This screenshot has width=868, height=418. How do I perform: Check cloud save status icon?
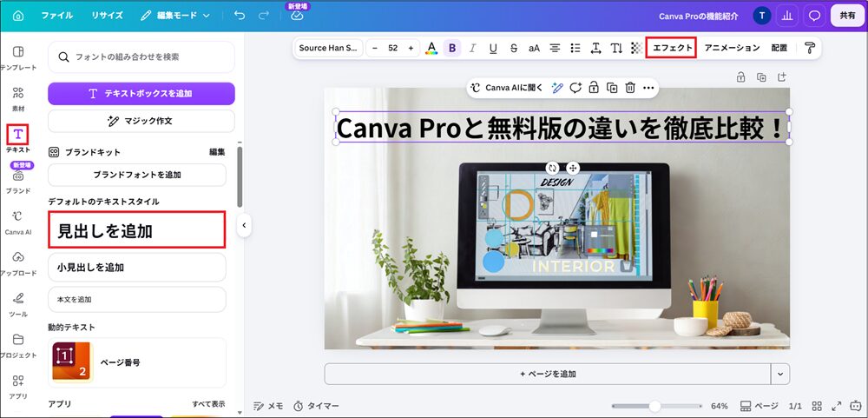297,16
